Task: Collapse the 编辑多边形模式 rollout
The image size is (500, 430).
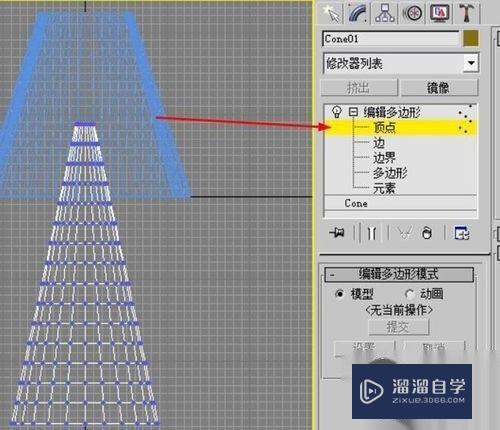Action: pos(399,274)
